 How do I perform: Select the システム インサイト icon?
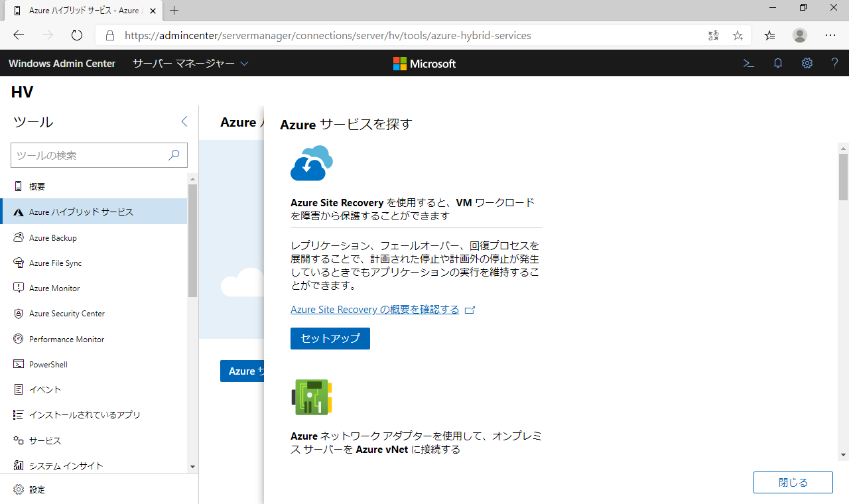[x=18, y=466]
